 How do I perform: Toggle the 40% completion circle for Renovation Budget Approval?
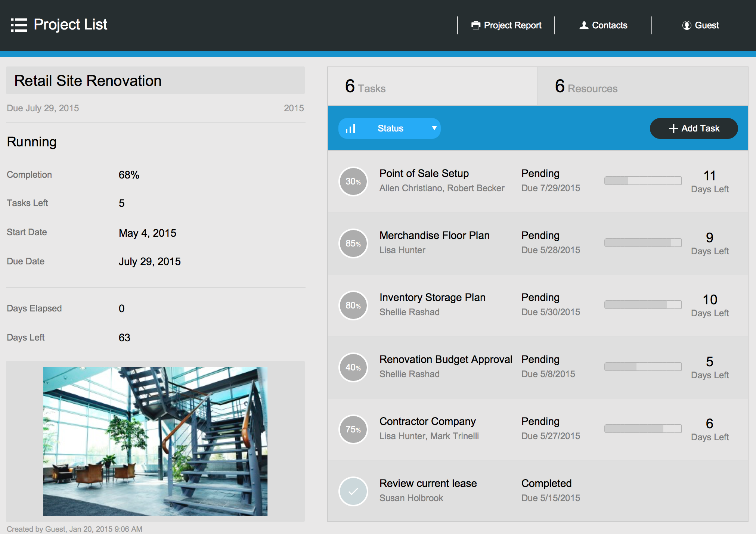[353, 367]
